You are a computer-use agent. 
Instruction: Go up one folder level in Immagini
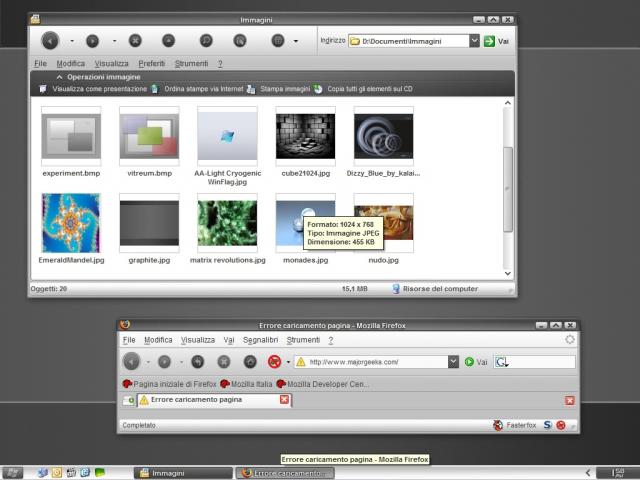pos(168,40)
